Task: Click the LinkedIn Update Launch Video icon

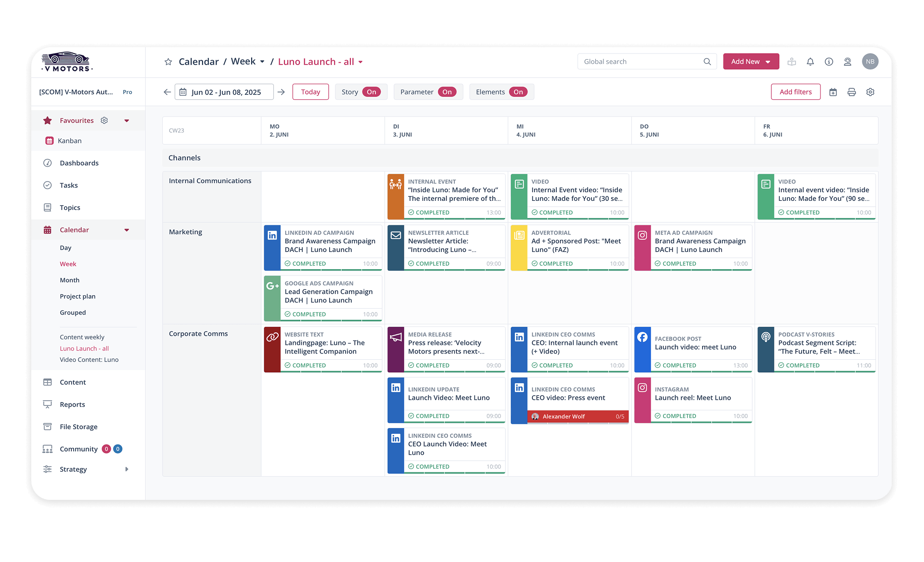Action: click(x=396, y=388)
